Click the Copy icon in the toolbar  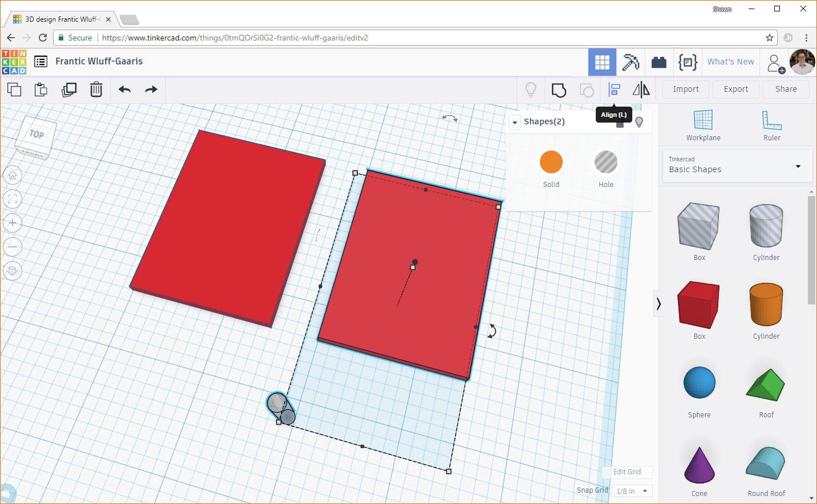(14, 90)
